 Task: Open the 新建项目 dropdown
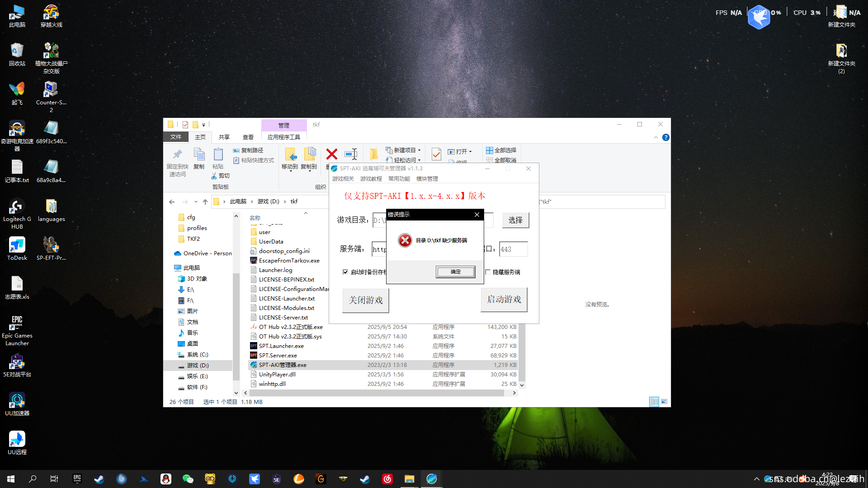(403, 150)
